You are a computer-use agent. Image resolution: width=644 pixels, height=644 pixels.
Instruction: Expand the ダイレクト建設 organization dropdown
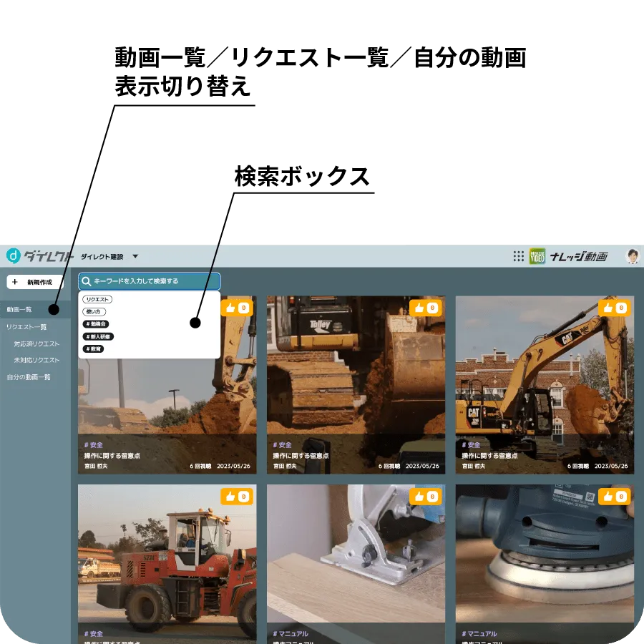(135, 256)
